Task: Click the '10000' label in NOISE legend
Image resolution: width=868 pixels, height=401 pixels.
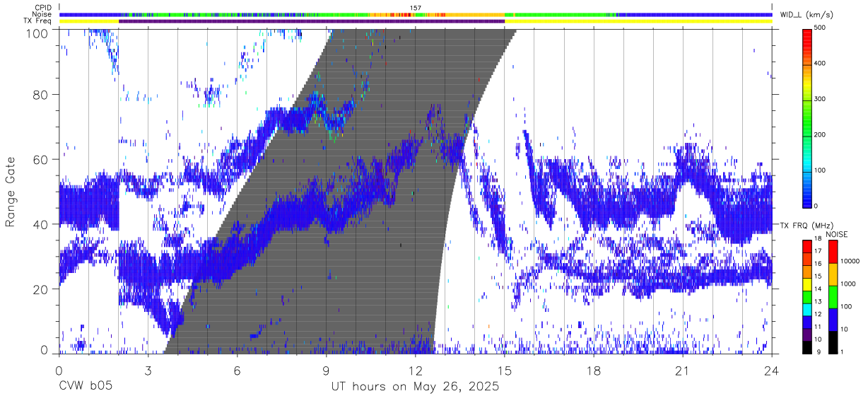Action: click(850, 261)
